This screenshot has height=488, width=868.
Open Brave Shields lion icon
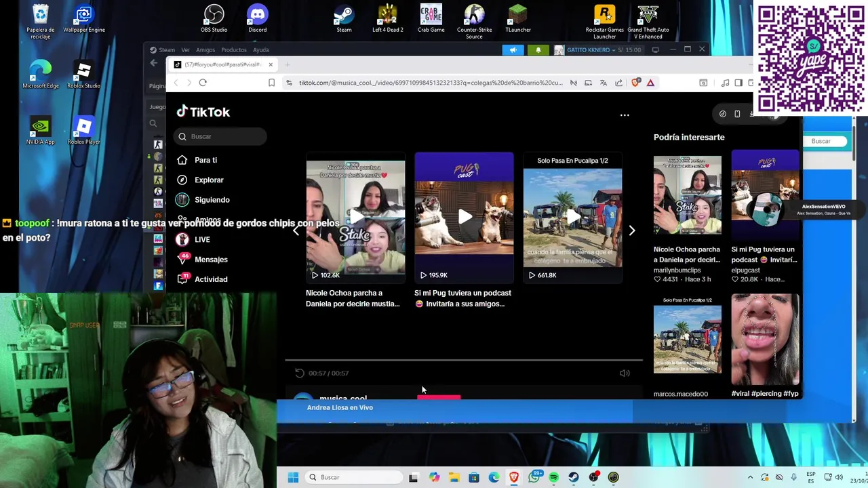tap(635, 83)
